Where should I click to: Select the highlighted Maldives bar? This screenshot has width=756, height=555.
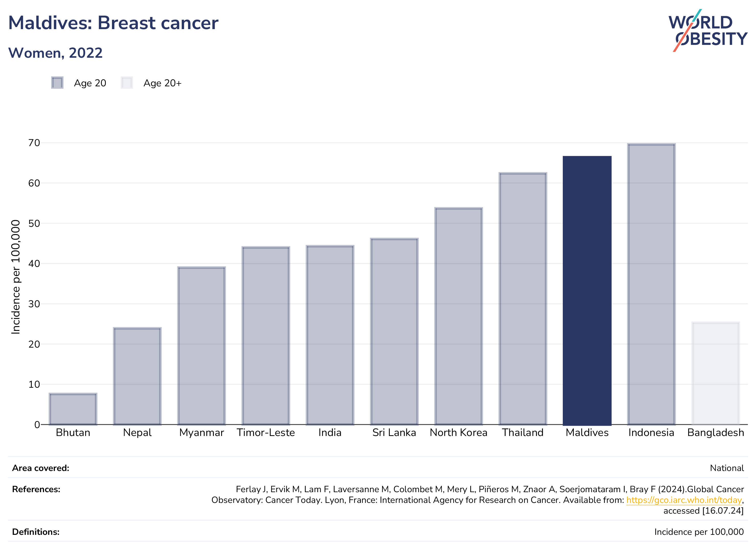tap(587, 290)
